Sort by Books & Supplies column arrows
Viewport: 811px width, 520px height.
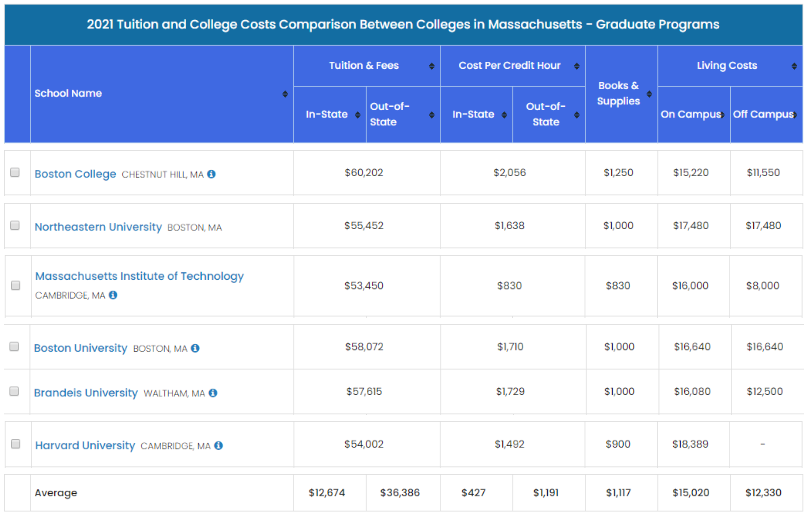point(651,94)
